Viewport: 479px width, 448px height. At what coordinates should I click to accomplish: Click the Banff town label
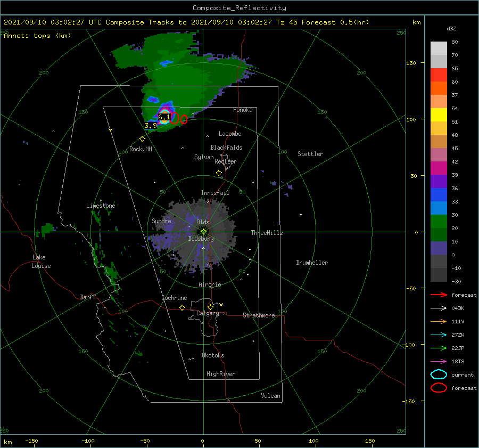coord(88,297)
